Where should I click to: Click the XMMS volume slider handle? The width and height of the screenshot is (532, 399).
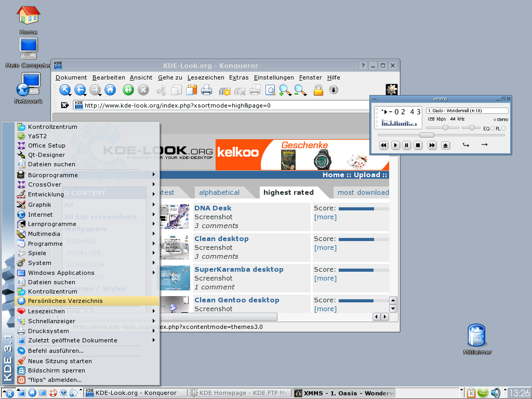point(445,128)
